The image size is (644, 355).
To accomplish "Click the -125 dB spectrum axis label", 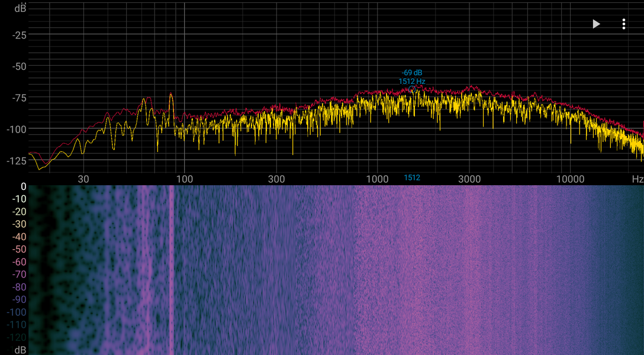I will pos(17,161).
